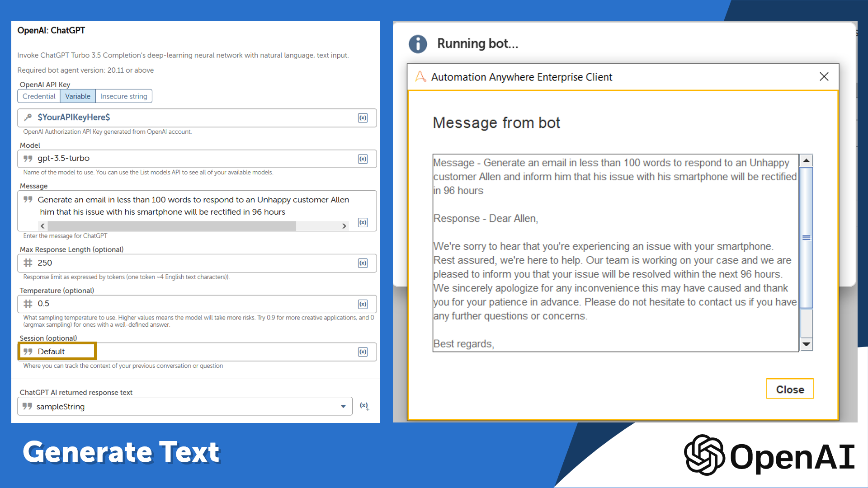Select the Insecure string option
Screen dimensions: 868x488
coord(123,96)
